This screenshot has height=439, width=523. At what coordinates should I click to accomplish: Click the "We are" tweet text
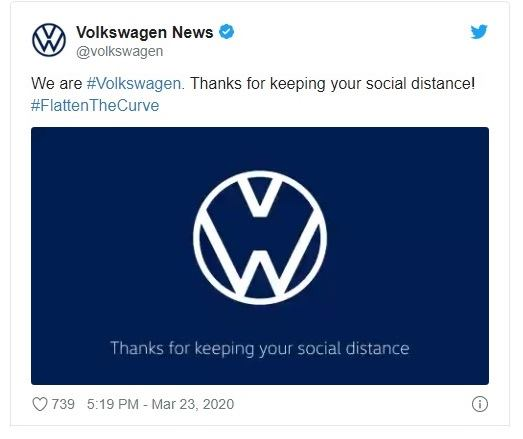coord(56,83)
